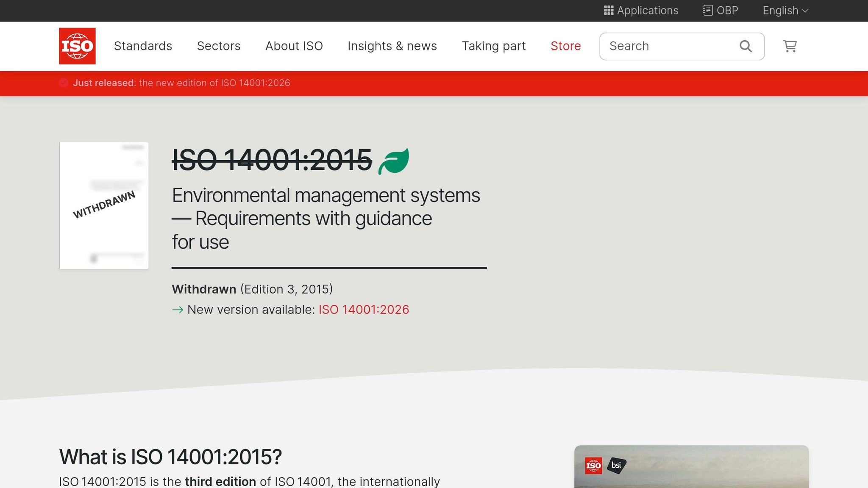Click the arrow before New version available
868x488 pixels.
(x=178, y=310)
